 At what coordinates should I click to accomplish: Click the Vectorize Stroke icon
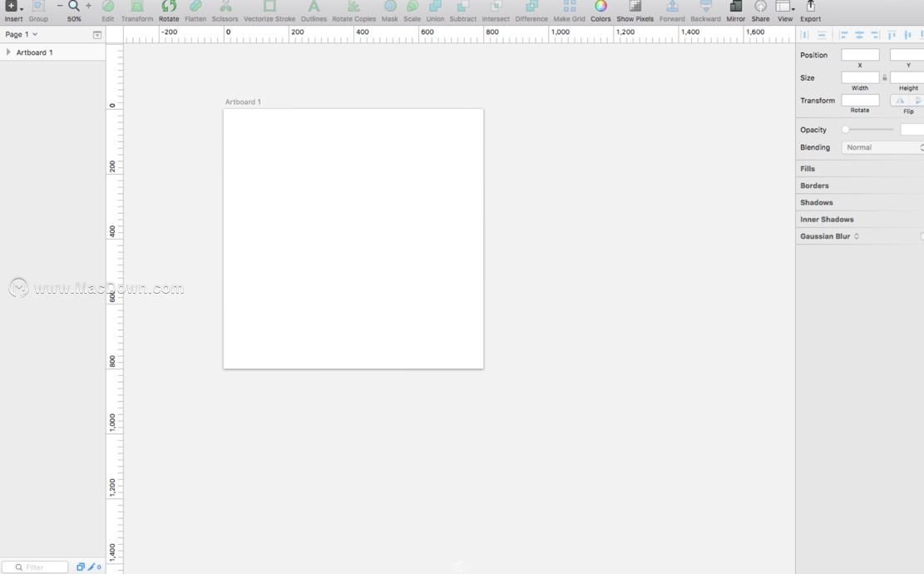pyautogui.click(x=269, y=7)
